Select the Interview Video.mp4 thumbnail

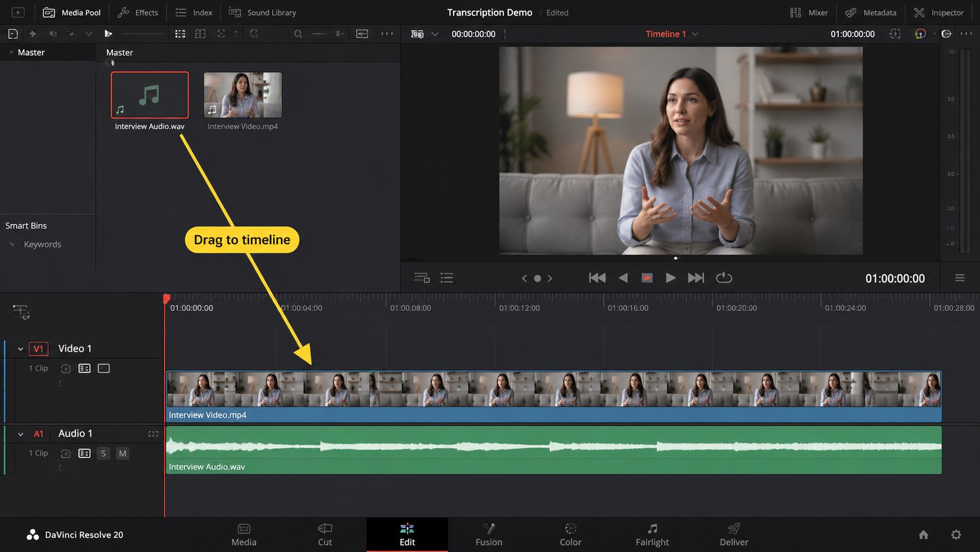[243, 95]
